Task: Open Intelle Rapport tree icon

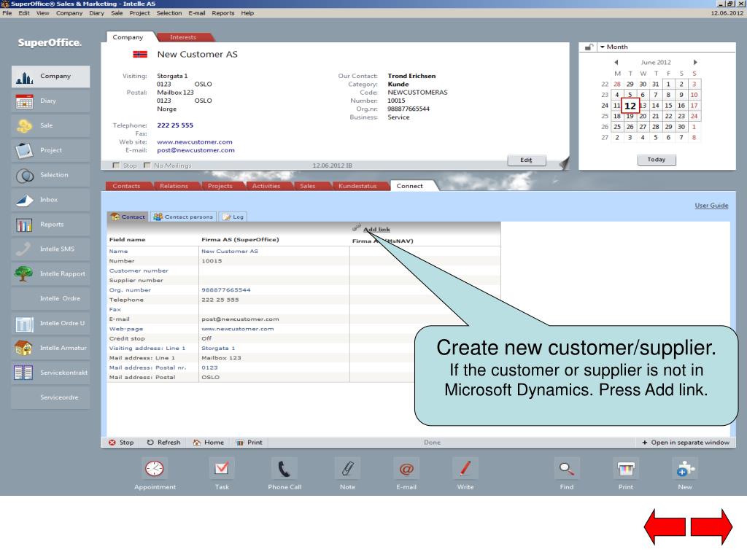Action: 24,274
